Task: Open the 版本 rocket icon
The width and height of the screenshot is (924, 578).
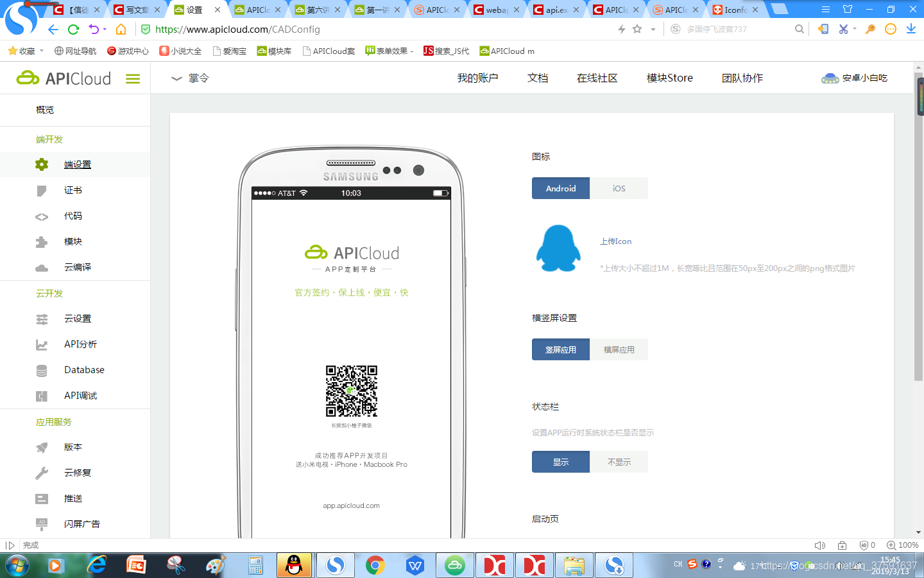Action: (42, 448)
